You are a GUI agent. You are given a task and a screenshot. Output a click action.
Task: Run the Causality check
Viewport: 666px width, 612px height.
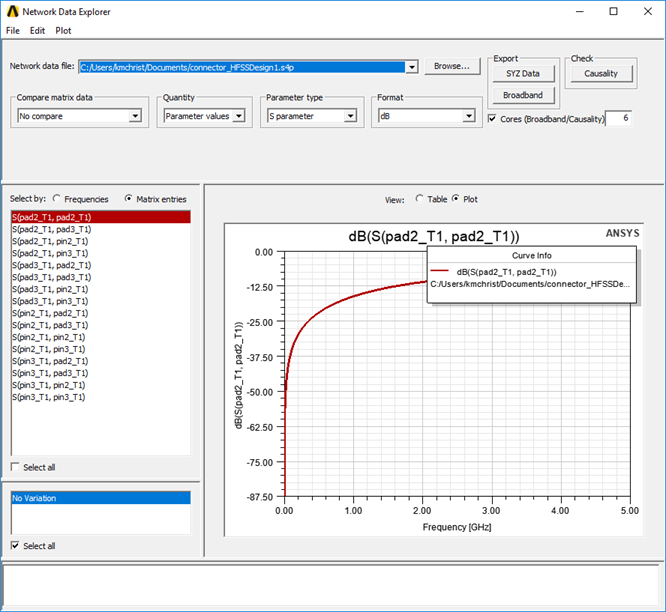(601, 74)
